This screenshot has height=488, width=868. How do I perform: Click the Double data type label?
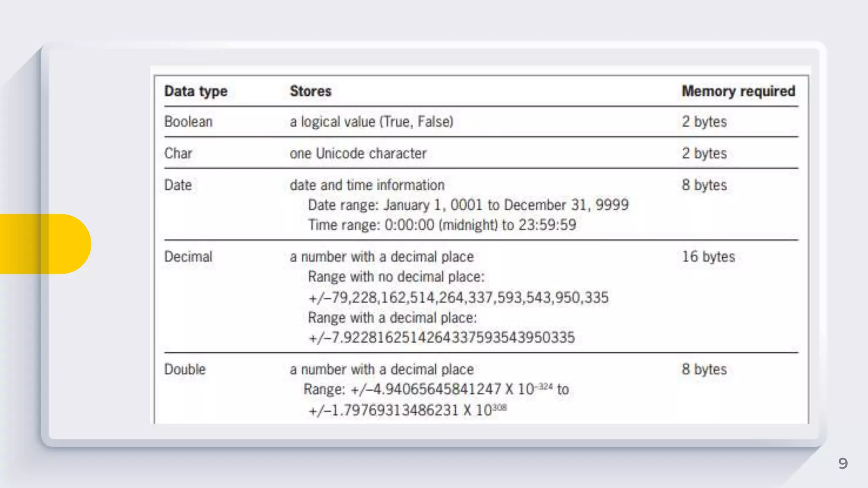point(185,369)
